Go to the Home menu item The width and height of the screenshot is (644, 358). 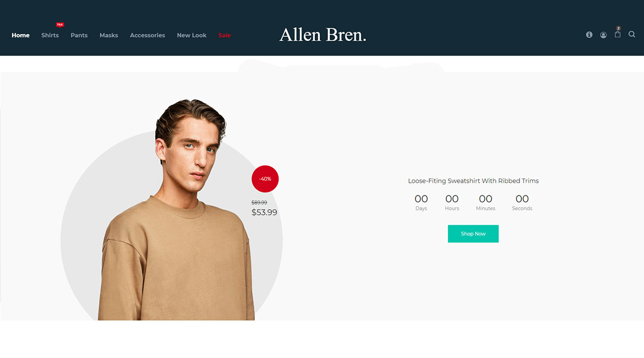pyautogui.click(x=20, y=35)
